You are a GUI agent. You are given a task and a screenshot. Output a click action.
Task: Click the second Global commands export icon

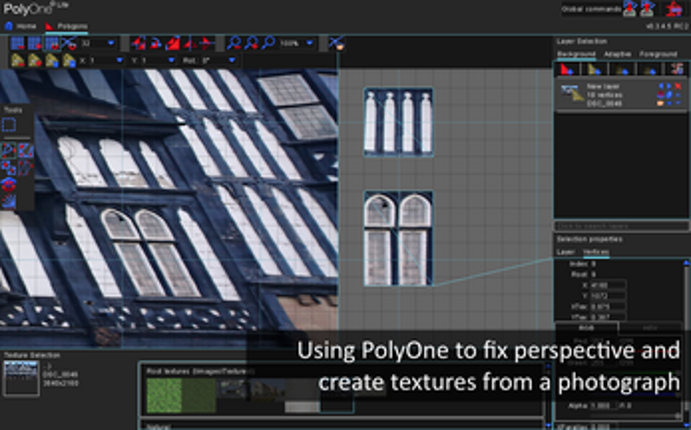click(x=647, y=8)
